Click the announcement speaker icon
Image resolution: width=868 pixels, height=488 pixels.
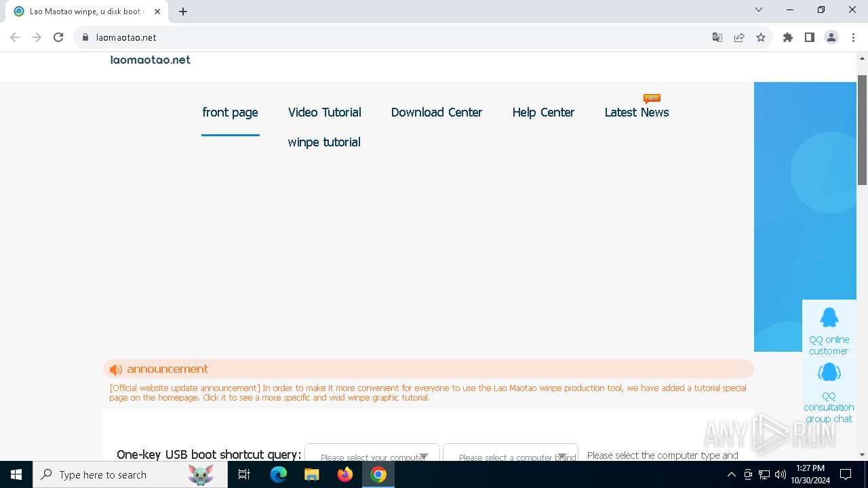pyautogui.click(x=116, y=369)
